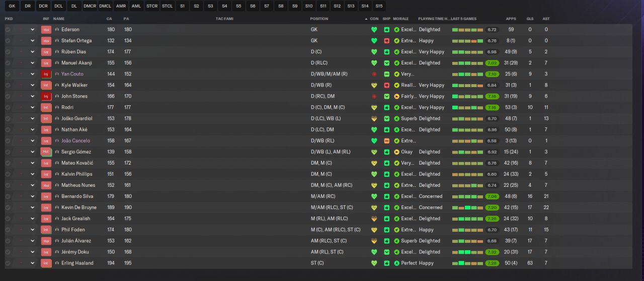This screenshot has width=644, height=281.
Task: Click the person icon beside Kevin De Bruyne
Action: point(57,207)
